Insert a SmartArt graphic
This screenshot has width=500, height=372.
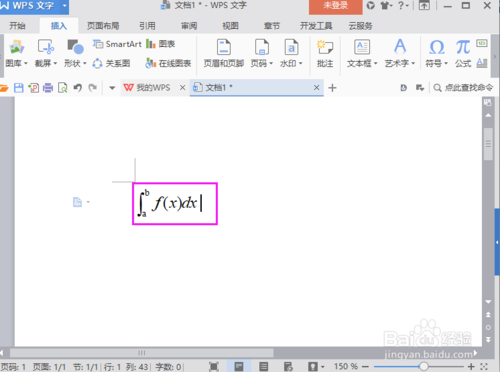click(117, 44)
